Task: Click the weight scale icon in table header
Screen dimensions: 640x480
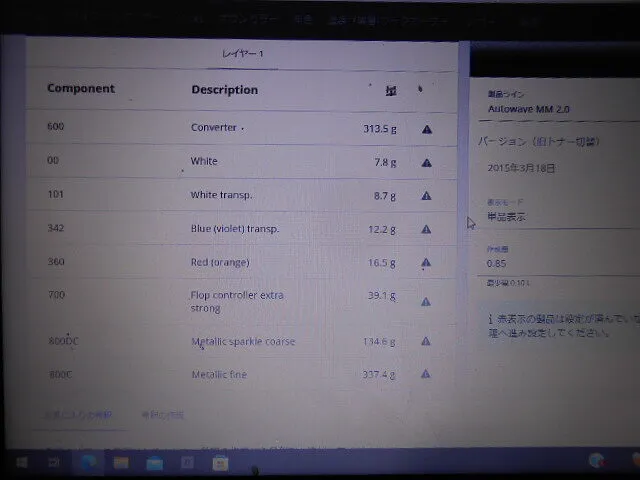Action: 391,90
